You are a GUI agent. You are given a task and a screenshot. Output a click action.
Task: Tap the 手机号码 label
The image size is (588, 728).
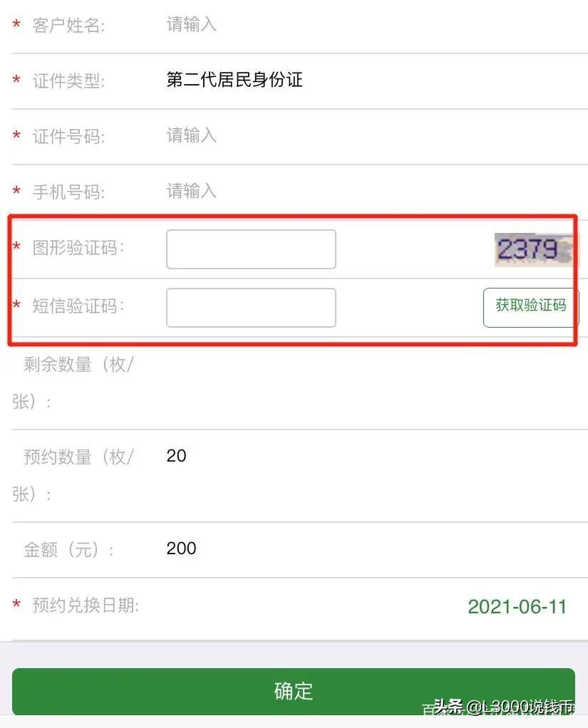point(68,192)
